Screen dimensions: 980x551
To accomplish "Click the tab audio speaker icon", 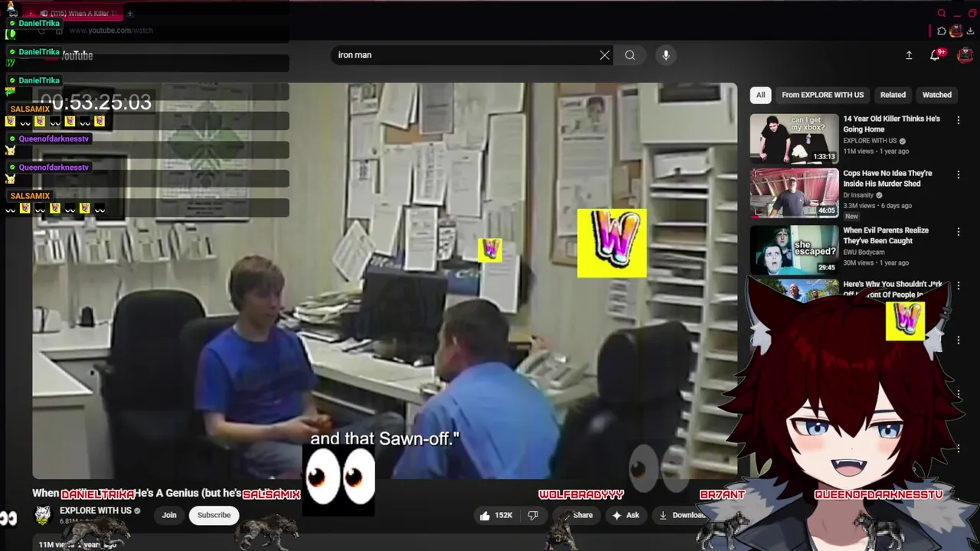I will 44,13.
